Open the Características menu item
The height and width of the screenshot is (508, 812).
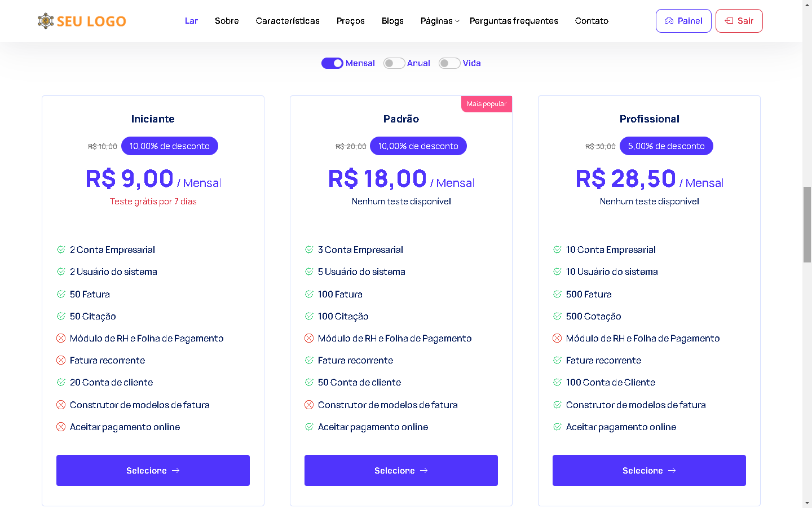[288, 21]
